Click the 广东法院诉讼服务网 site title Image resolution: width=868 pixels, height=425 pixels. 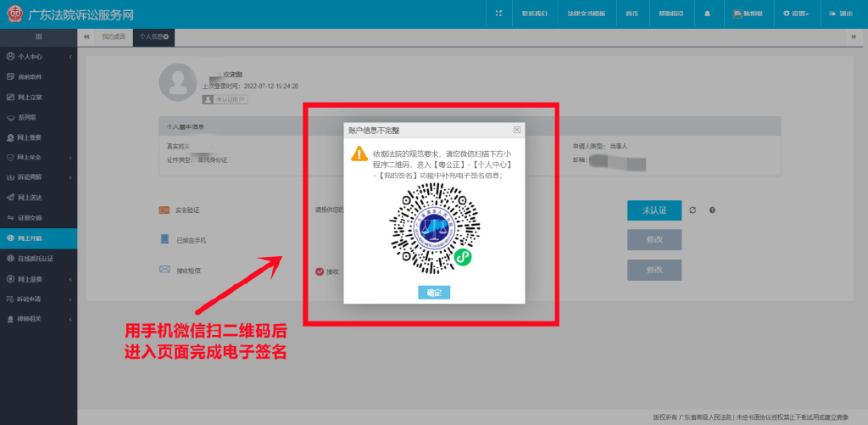[81, 15]
